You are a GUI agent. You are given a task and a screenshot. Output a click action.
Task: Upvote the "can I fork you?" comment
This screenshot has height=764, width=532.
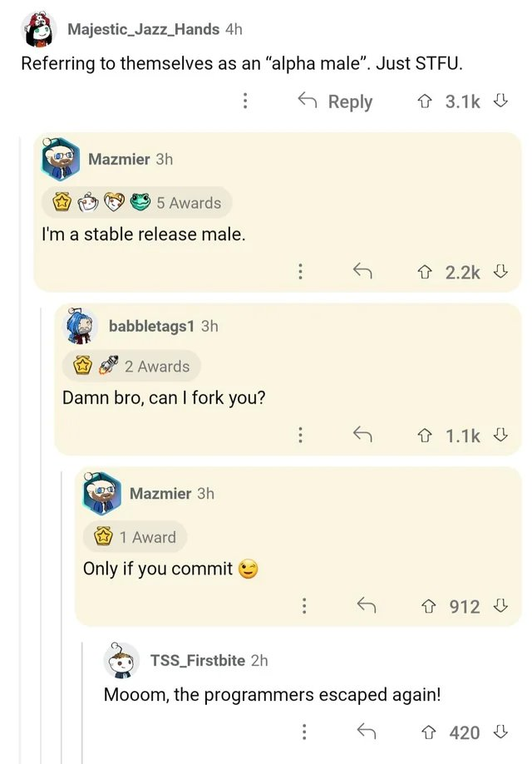point(425,435)
